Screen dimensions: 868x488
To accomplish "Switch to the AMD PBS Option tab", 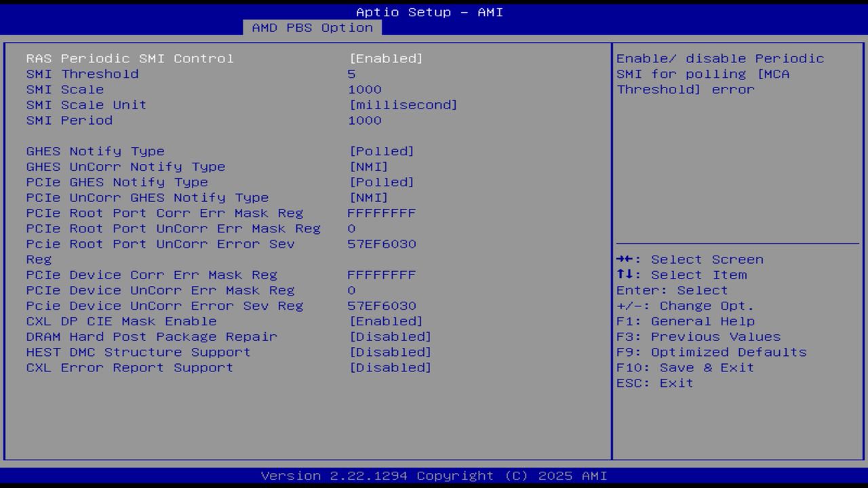I will (x=311, y=27).
